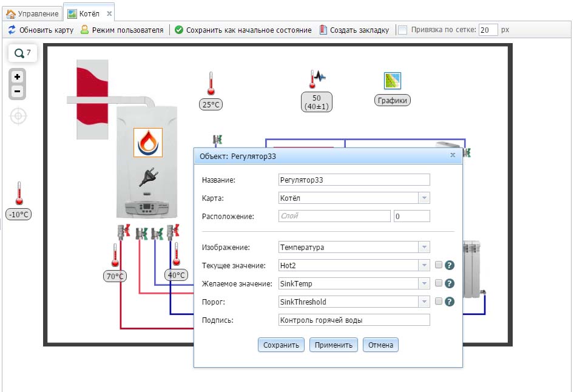Open the Изображение dropdown showing Температура
574x392 pixels.
click(x=424, y=247)
